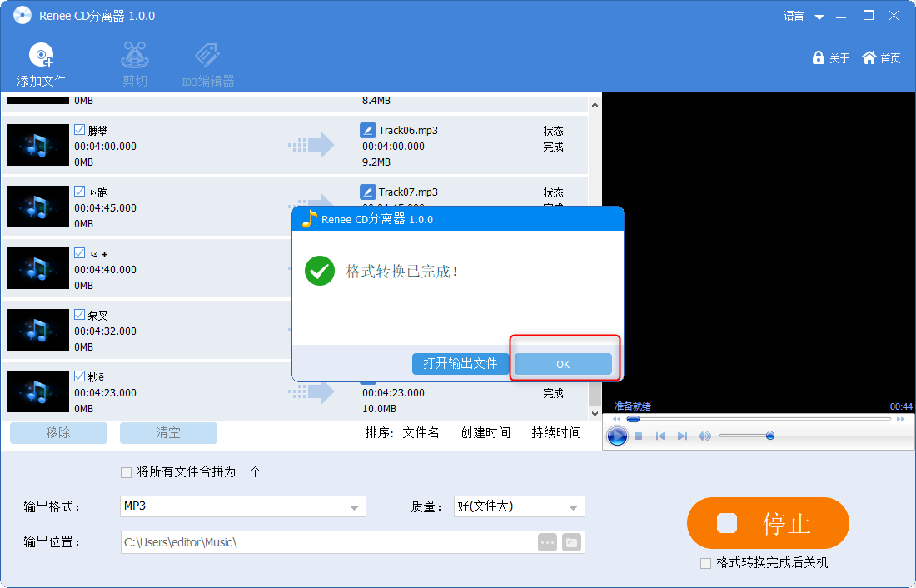Viewport: 916px width, 588px height.
Task: Select thumbnail of 00:04:32.000 track
Action: coord(38,331)
